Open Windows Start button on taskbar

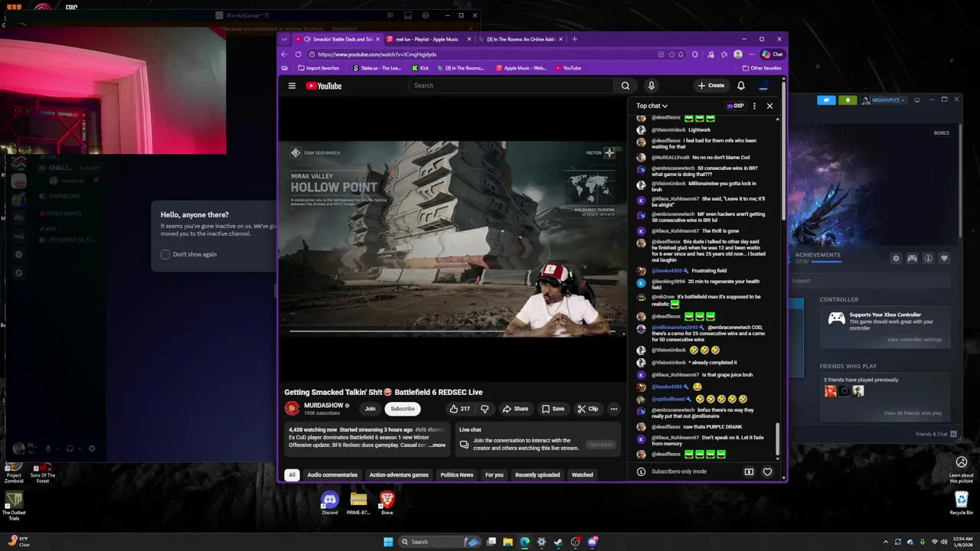coord(388,542)
